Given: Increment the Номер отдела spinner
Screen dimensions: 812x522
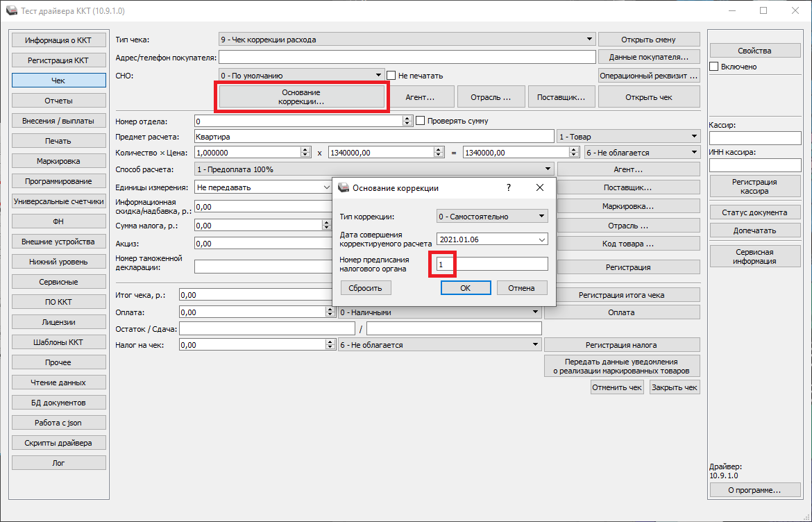Looking at the screenshot, I should tap(407, 118).
